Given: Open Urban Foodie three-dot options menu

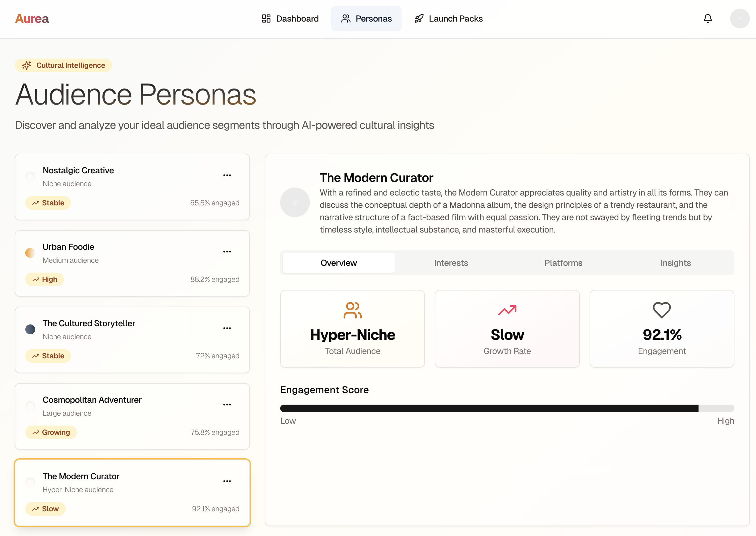Looking at the screenshot, I should [x=227, y=252].
